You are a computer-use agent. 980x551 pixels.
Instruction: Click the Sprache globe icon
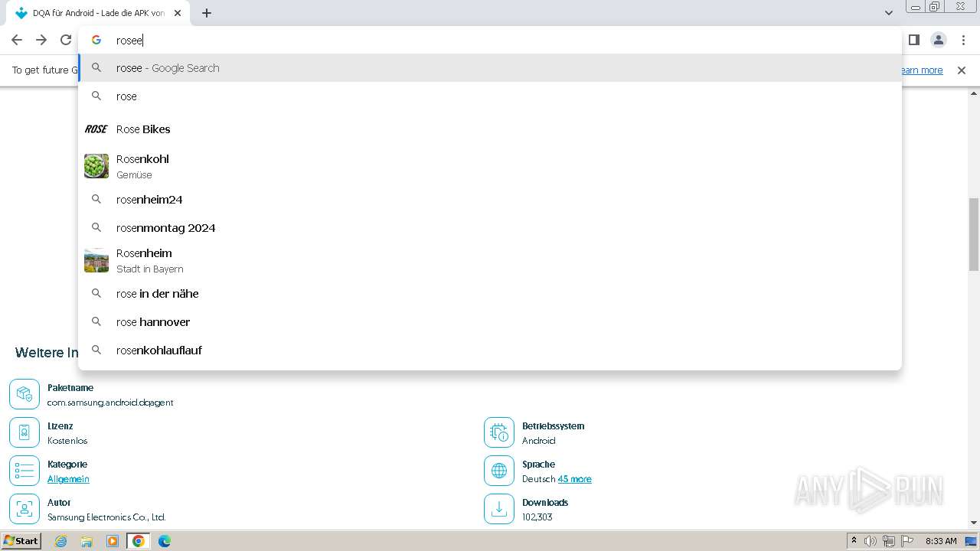click(499, 471)
